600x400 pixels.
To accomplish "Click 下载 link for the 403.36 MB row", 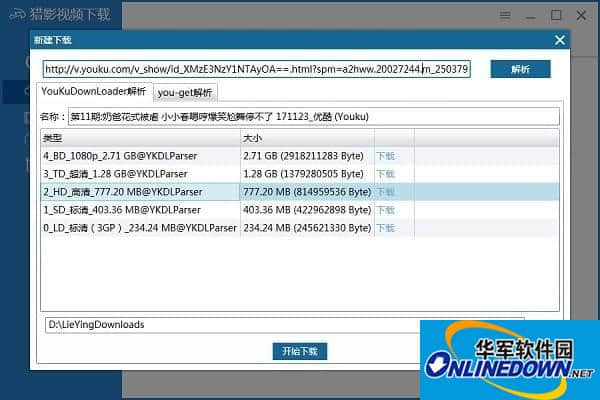I will pyautogui.click(x=385, y=210).
